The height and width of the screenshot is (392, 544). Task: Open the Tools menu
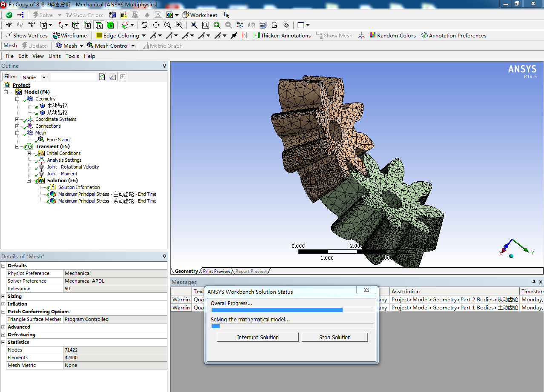72,56
